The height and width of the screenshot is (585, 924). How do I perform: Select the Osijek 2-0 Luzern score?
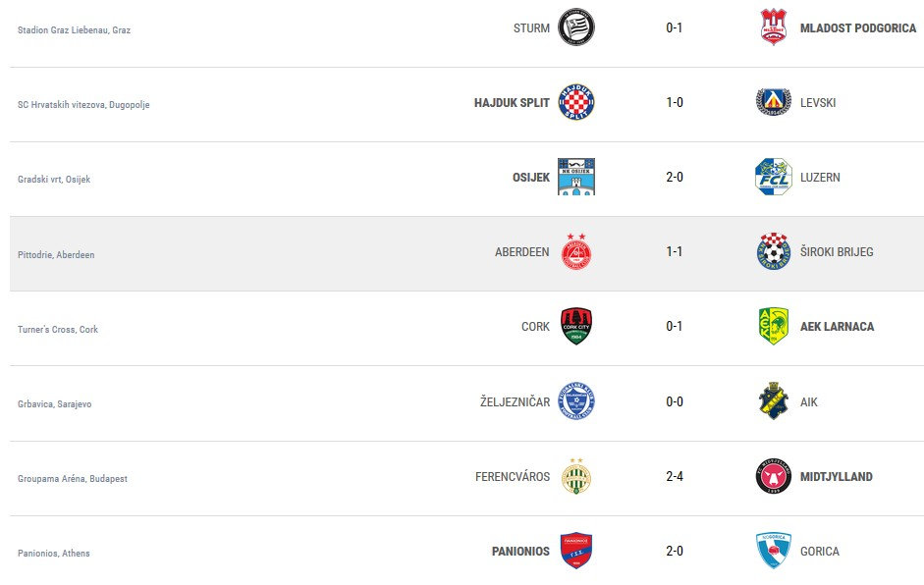tap(675, 177)
